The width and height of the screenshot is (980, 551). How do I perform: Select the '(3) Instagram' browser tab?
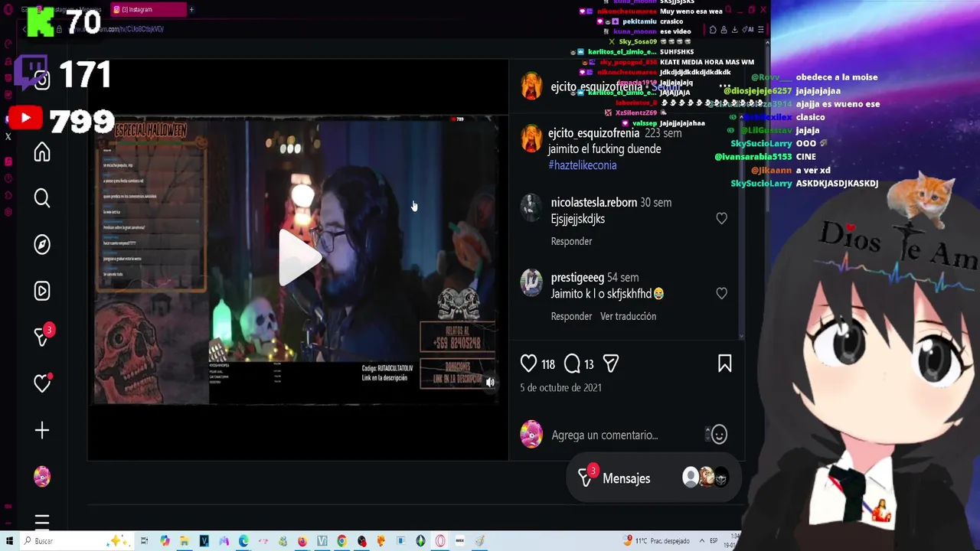[x=149, y=10]
